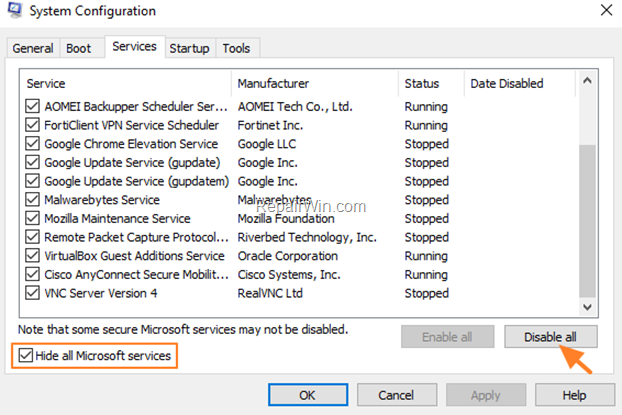Toggle Google Update Service (gupdatem) checkbox
The height and width of the screenshot is (415, 622).
click(32, 181)
